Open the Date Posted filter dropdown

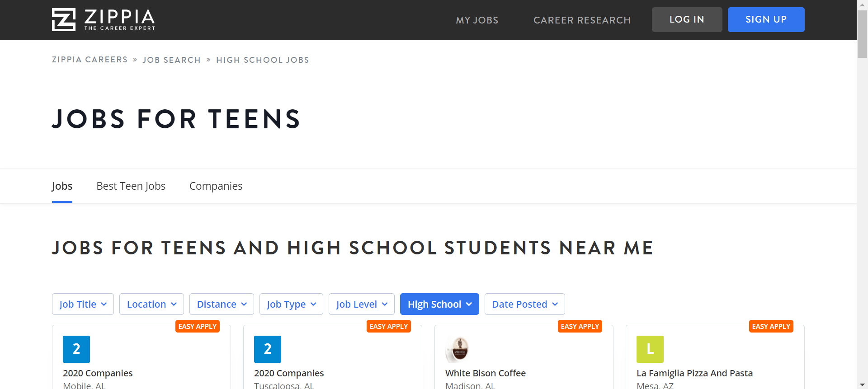525,304
